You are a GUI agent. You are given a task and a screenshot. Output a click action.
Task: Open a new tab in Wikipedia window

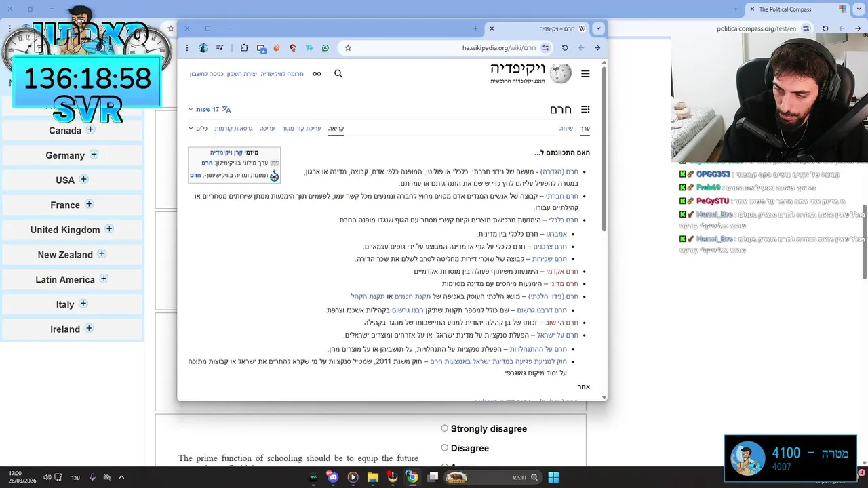pos(475,28)
